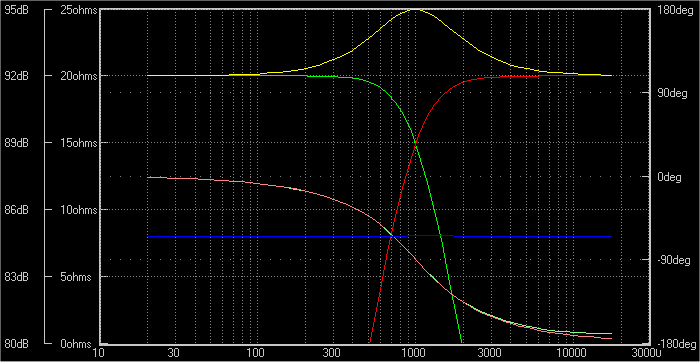This screenshot has width=700, height=362.
Task: Click the 95dB axis label
Action: point(16,10)
